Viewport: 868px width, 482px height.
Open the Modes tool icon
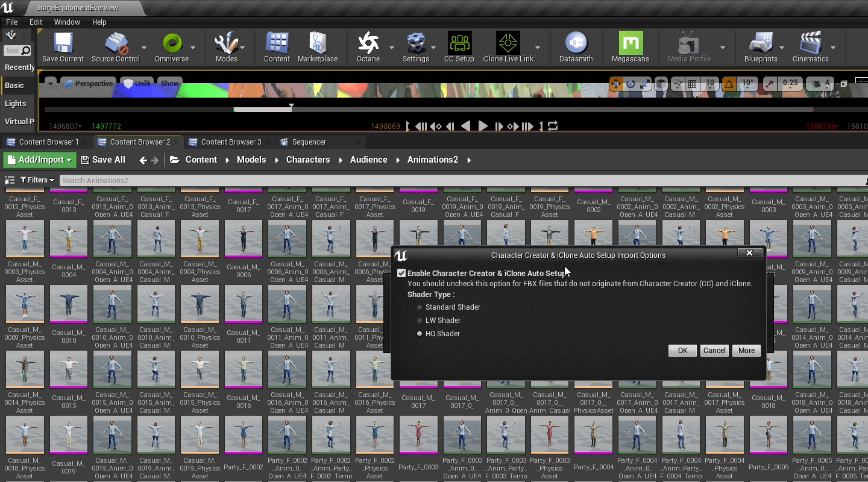click(226, 47)
